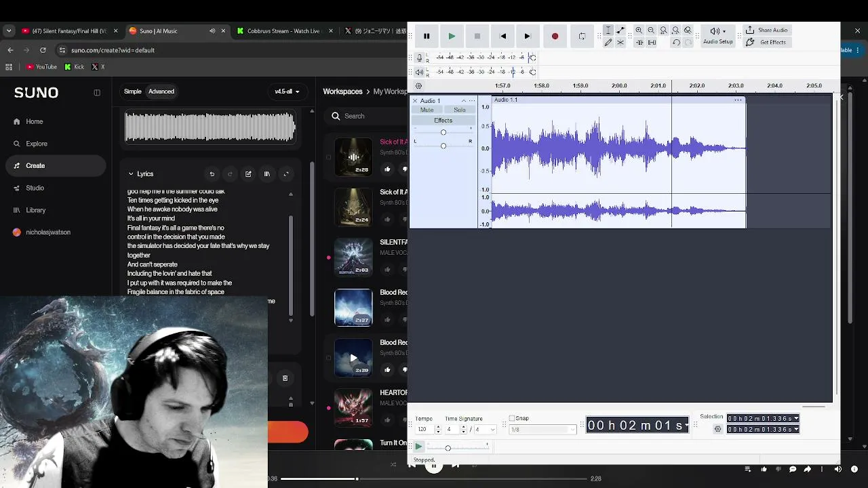
Task: Switch Suno to Simple mode
Action: tap(133, 91)
